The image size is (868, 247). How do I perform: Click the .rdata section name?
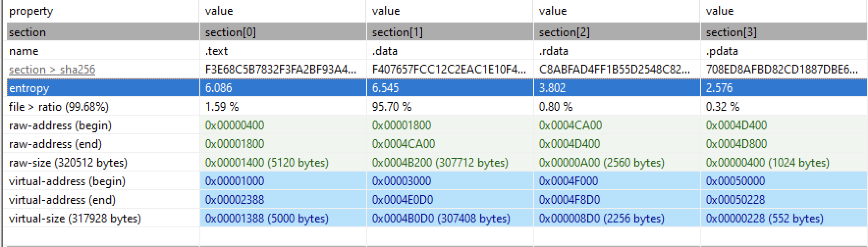click(554, 51)
